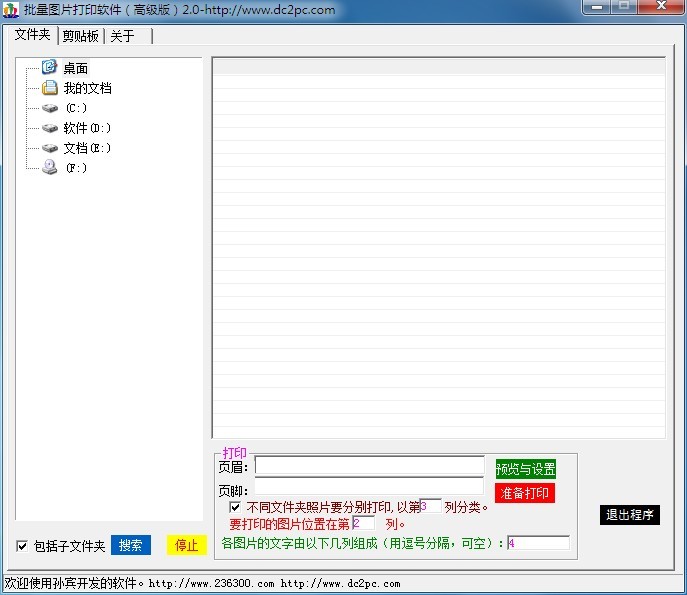Click the app icon in title bar
Screen dimensions: 687x595
(11, 9)
